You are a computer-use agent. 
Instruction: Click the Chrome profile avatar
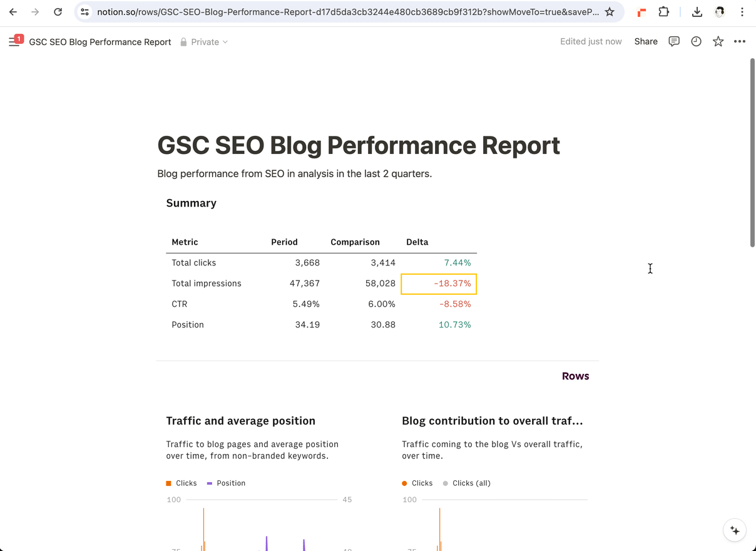(x=720, y=11)
